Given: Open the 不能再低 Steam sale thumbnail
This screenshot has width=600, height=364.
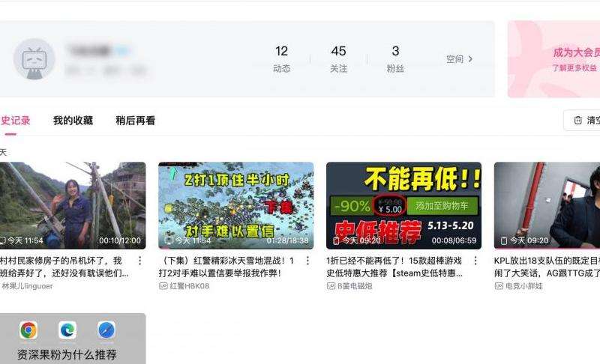Looking at the screenshot, I should pos(403,205).
